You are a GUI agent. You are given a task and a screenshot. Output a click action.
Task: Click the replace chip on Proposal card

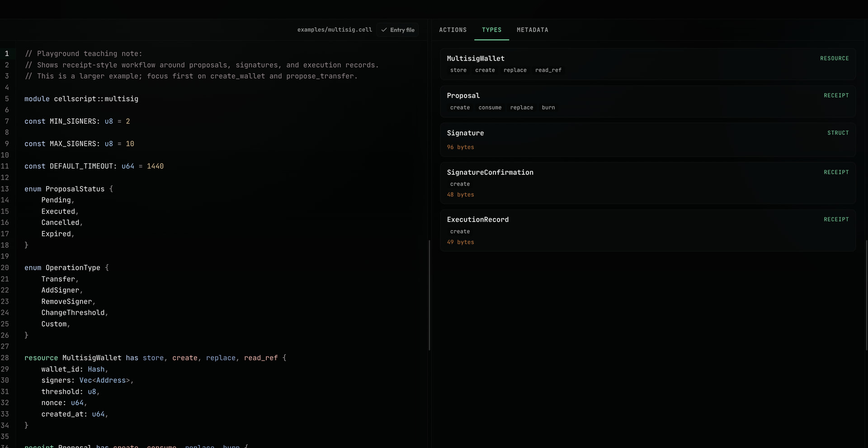pyautogui.click(x=522, y=107)
